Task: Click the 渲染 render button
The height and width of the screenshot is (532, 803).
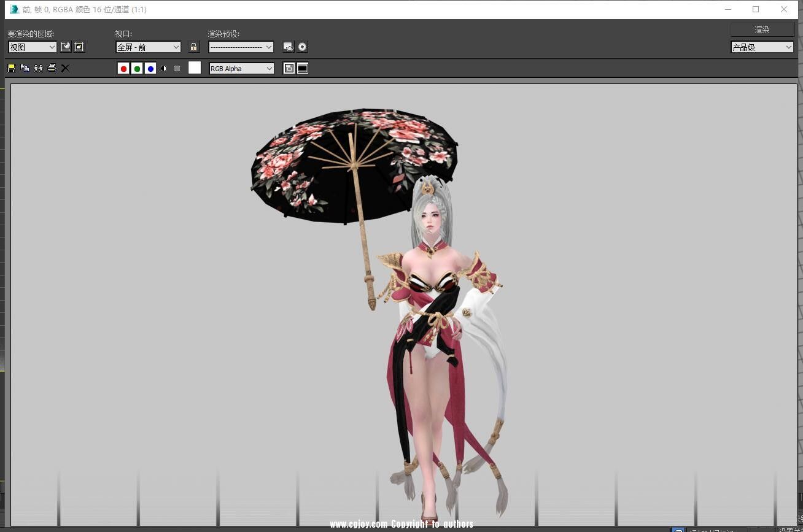Action: [762, 29]
